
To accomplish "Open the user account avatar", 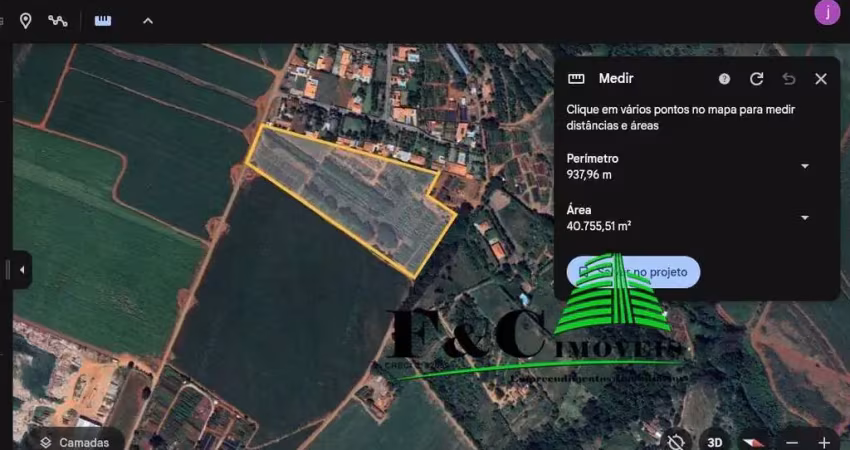I will click(827, 12).
